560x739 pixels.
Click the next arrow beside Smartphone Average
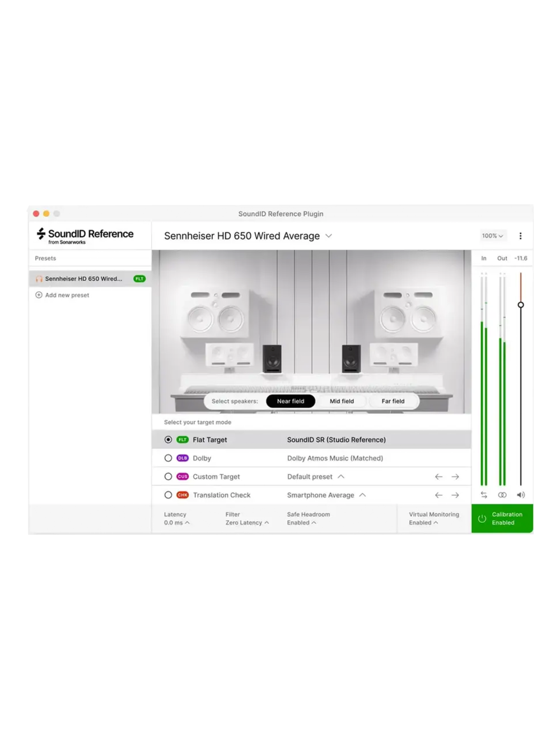coord(455,495)
